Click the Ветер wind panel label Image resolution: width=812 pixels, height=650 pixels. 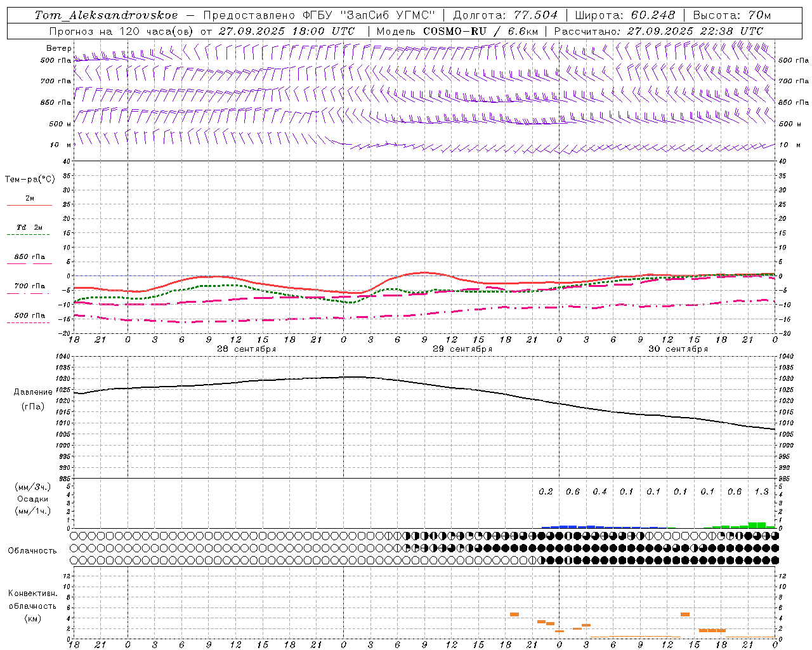tap(58, 48)
